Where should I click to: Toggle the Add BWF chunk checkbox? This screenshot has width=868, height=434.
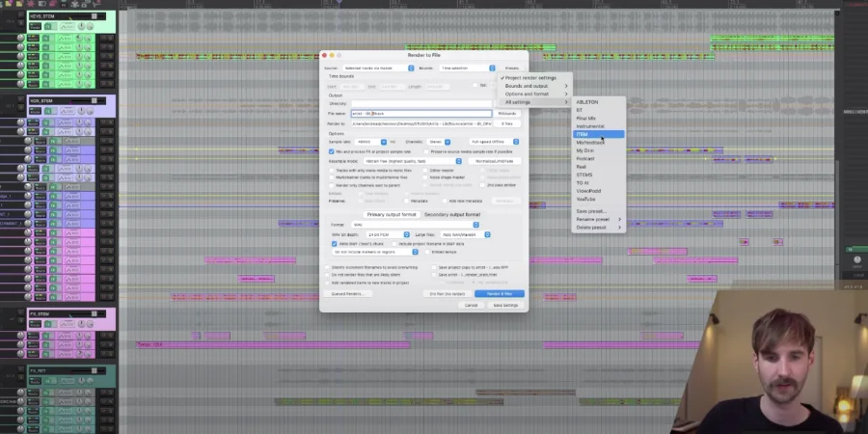[x=334, y=244]
